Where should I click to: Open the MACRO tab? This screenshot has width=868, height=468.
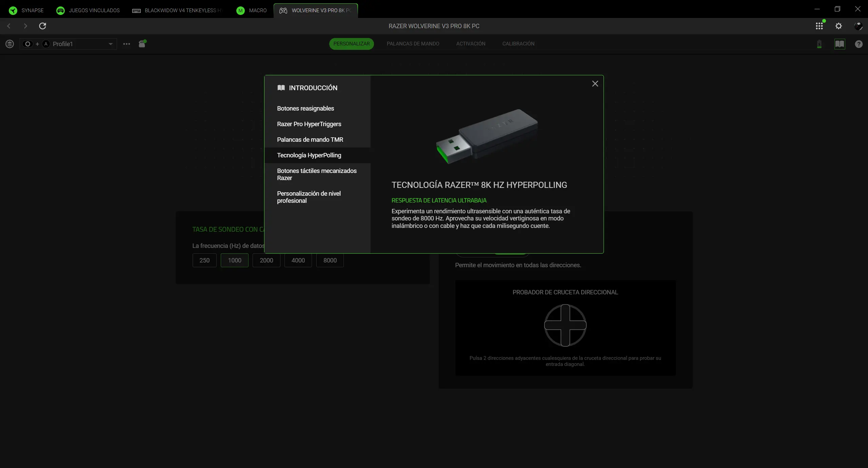pos(252,11)
